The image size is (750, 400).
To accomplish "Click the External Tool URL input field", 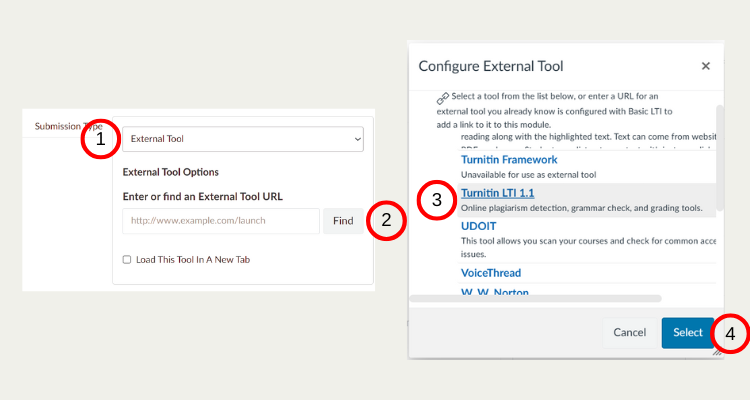I will [x=221, y=220].
